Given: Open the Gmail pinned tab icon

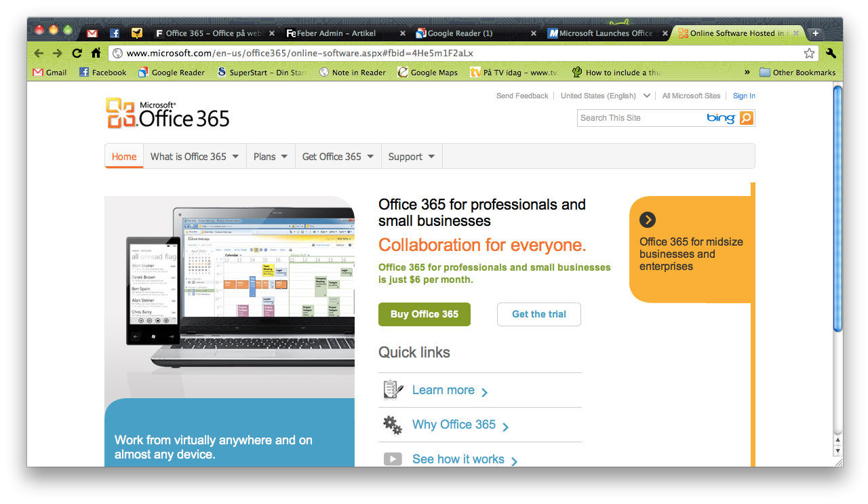Looking at the screenshot, I should (x=92, y=33).
